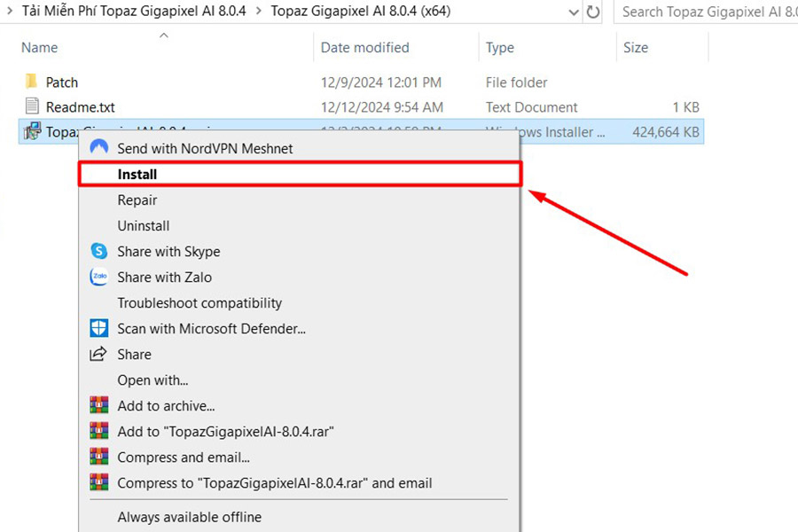Sort files by the Size column

tap(636, 47)
